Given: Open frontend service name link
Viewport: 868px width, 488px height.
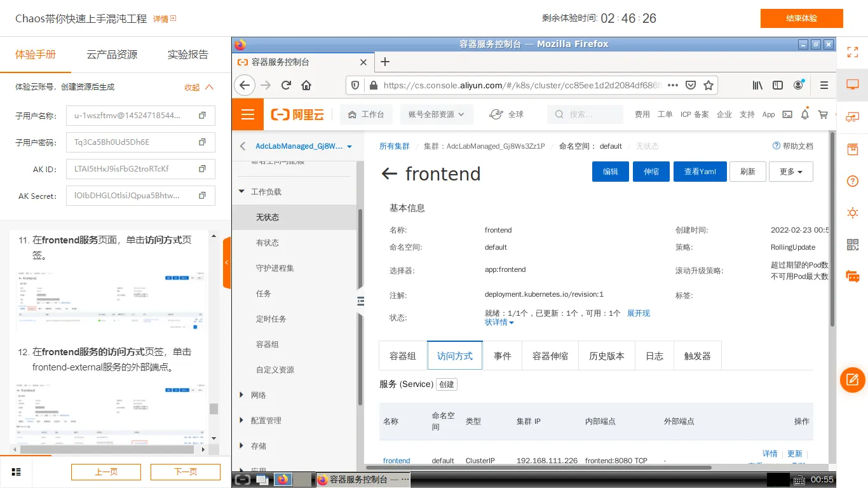Looking at the screenshot, I should pos(397,461).
